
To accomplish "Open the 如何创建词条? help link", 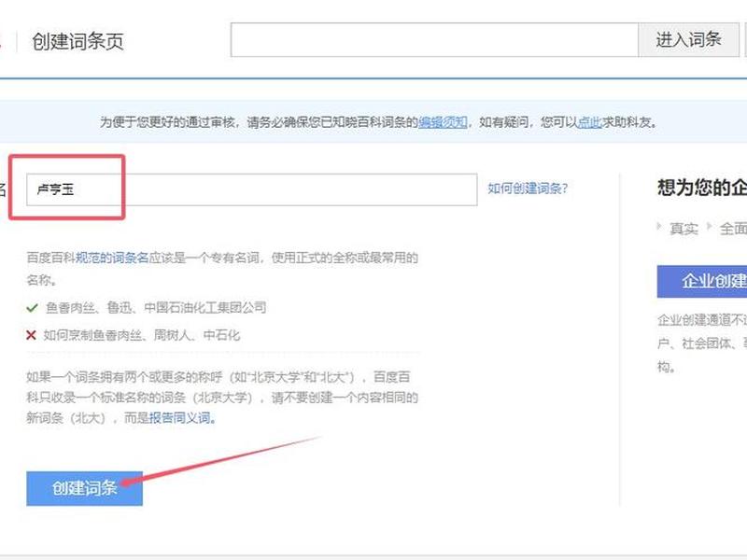I will click(x=528, y=189).
